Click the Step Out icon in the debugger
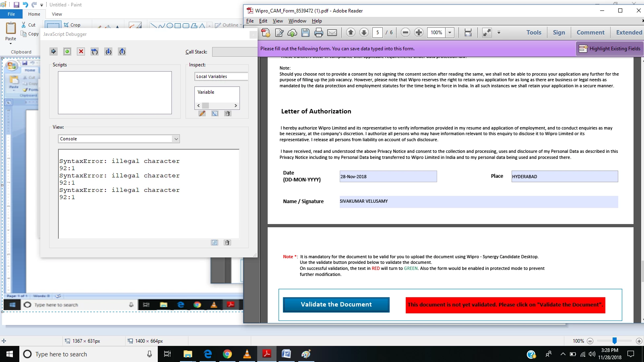 tap(122, 51)
